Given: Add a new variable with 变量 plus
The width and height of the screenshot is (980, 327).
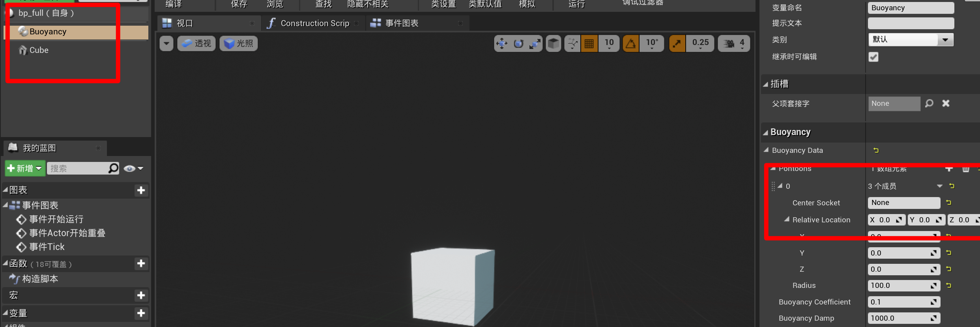Looking at the screenshot, I should point(141,313).
